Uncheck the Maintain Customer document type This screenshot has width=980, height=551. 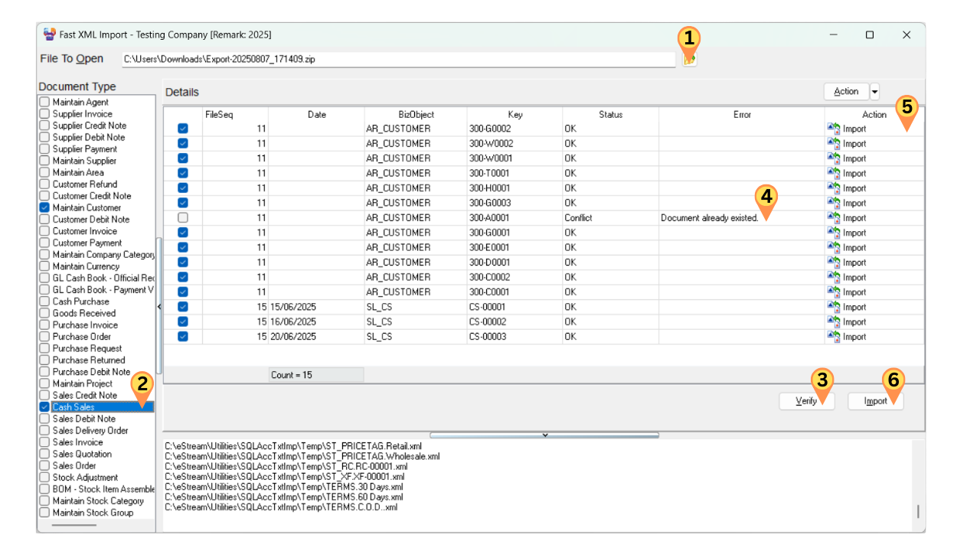(x=44, y=208)
